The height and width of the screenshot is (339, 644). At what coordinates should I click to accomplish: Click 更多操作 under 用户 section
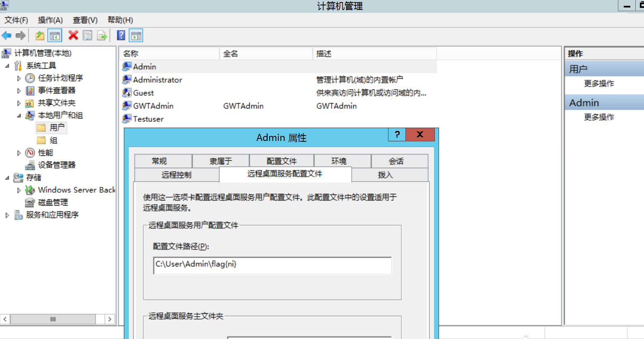click(x=599, y=84)
